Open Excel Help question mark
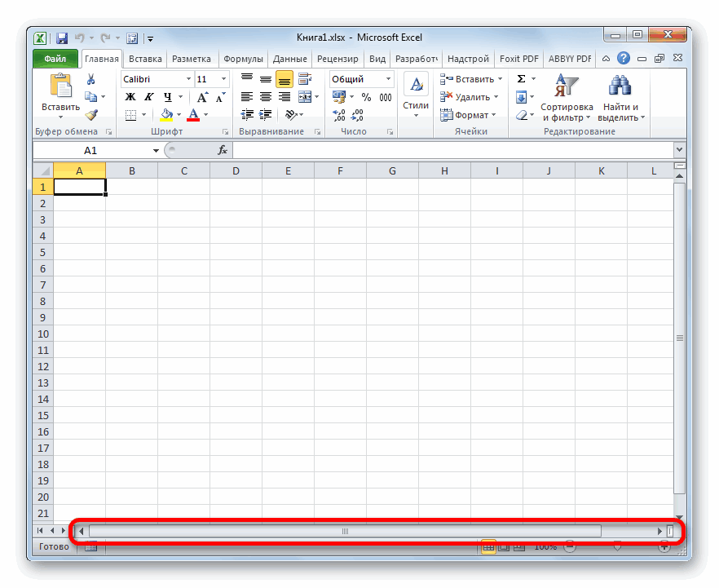 click(623, 58)
